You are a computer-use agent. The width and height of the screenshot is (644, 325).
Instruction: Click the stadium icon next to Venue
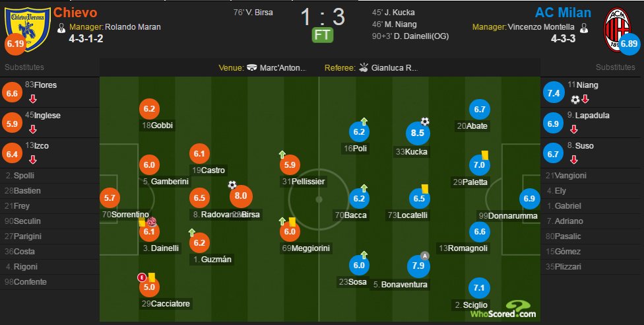tap(252, 67)
